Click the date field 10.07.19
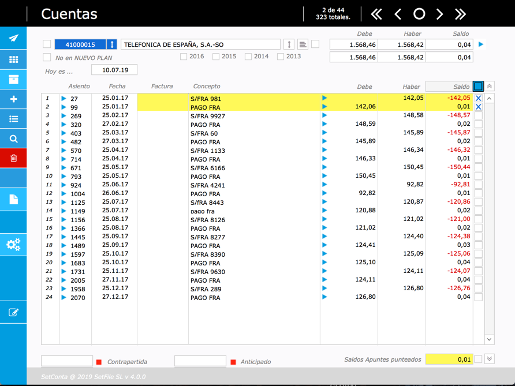 (114, 70)
